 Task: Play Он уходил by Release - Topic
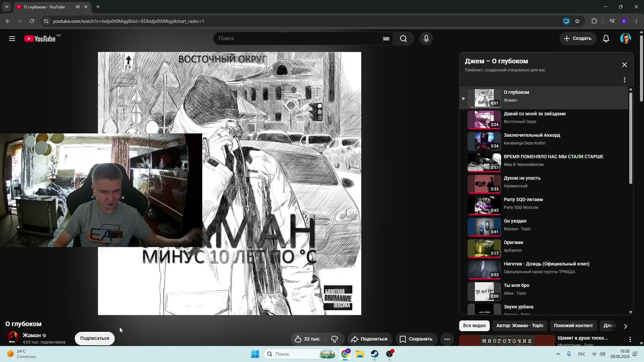coord(544,227)
